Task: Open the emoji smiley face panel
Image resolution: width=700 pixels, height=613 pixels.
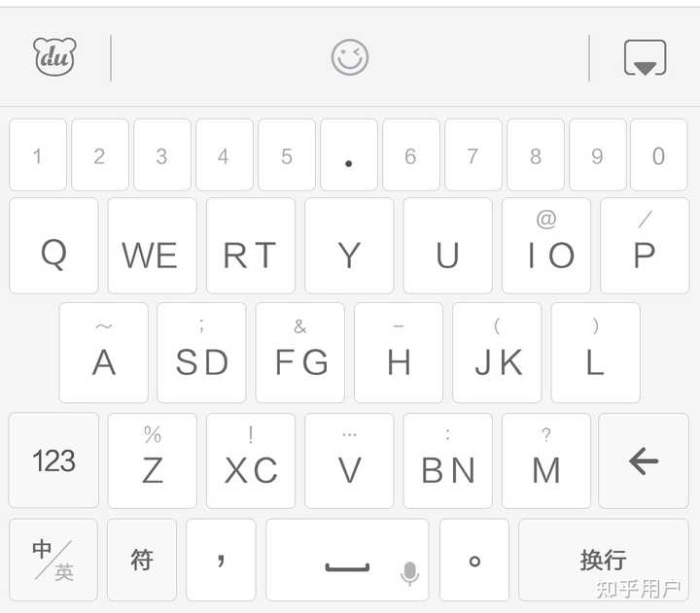Action: pos(350,58)
